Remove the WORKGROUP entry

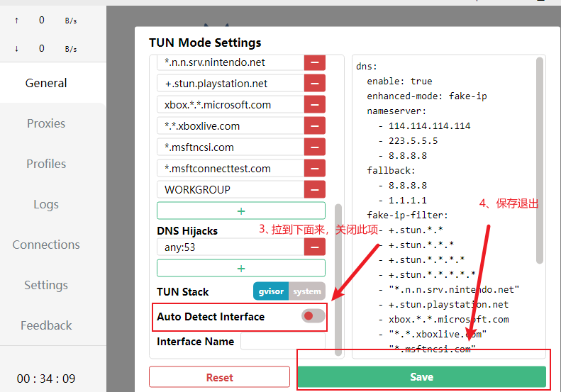click(314, 189)
